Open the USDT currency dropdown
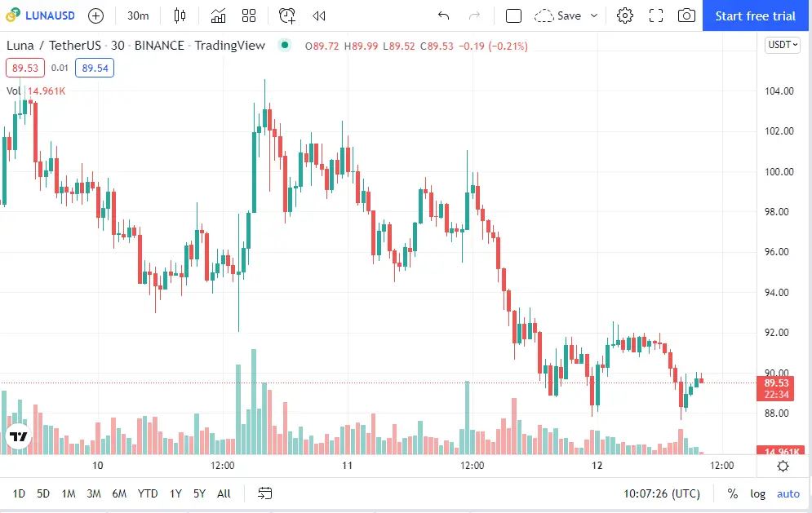Screen dimensions: 812x513 [x=783, y=45]
